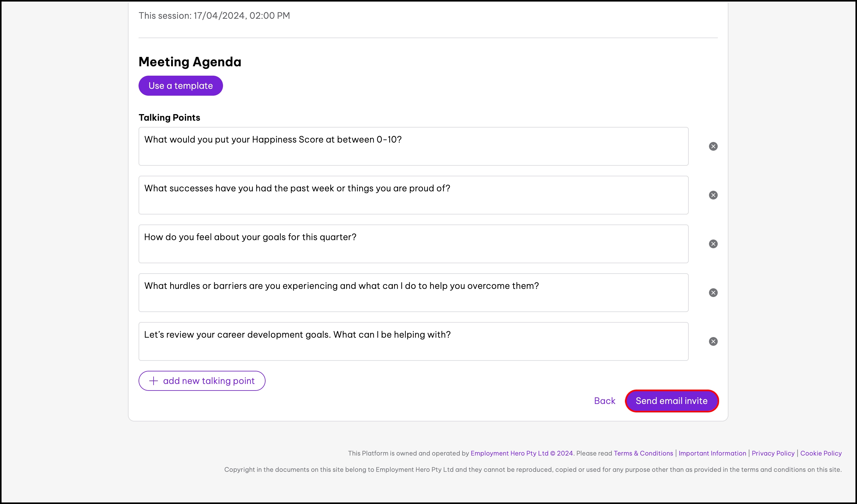Go Back to the previous step
Viewport: 857px width, 504px height.
pyautogui.click(x=604, y=401)
